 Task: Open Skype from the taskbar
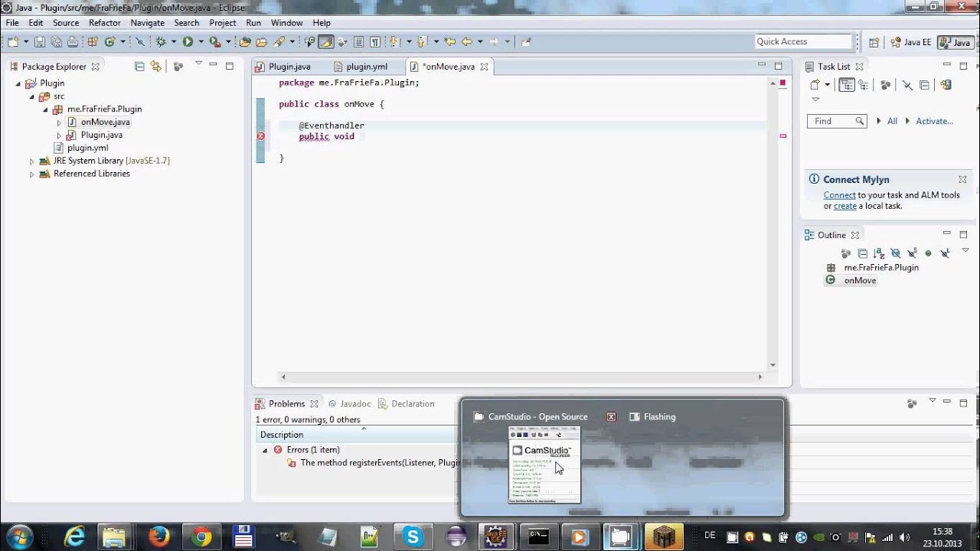click(413, 536)
